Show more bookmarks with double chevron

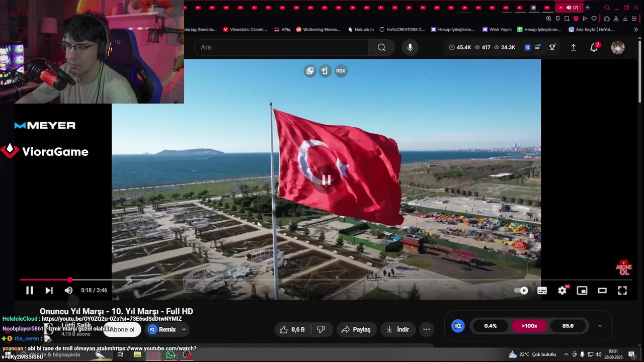[635, 30]
